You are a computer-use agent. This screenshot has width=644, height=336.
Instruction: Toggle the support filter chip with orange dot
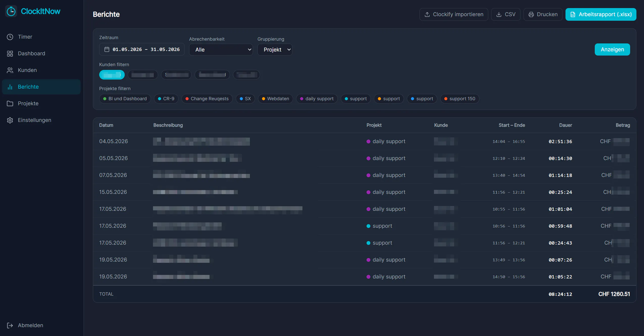tap(389, 99)
